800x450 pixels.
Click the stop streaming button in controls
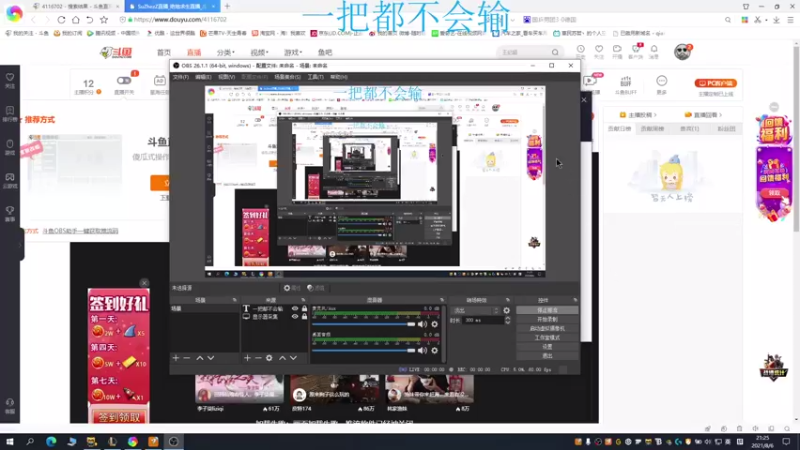(x=547, y=310)
